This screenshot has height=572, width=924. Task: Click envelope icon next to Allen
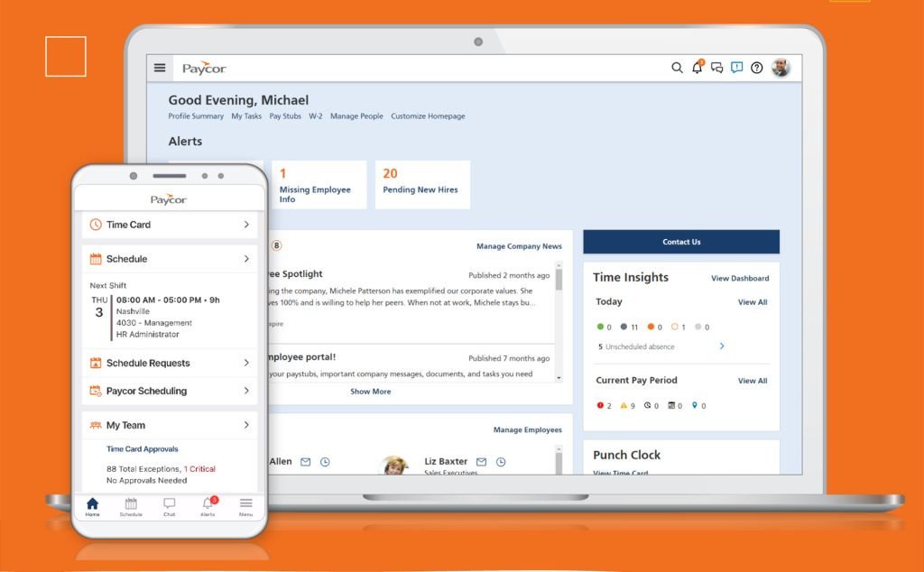point(305,462)
